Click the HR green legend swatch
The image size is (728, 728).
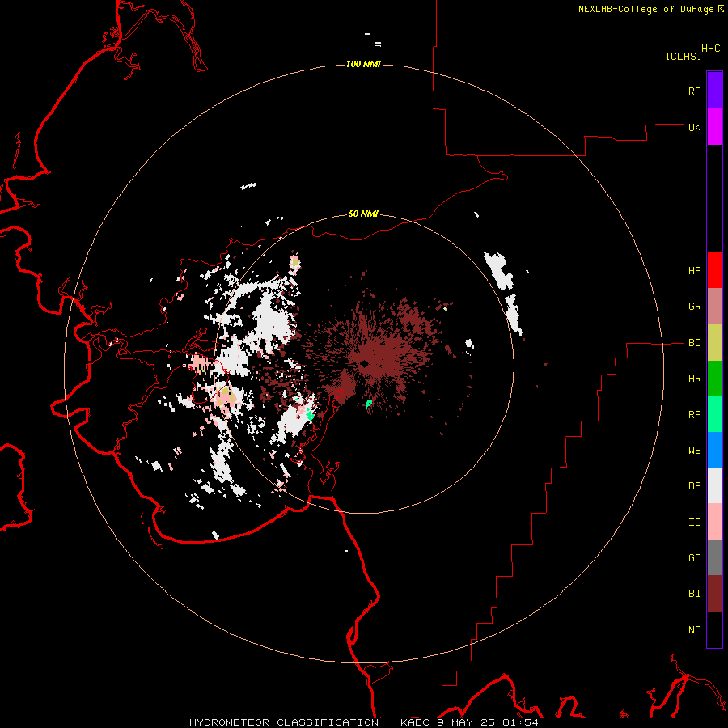pyautogui.click(x=714, y=379)
